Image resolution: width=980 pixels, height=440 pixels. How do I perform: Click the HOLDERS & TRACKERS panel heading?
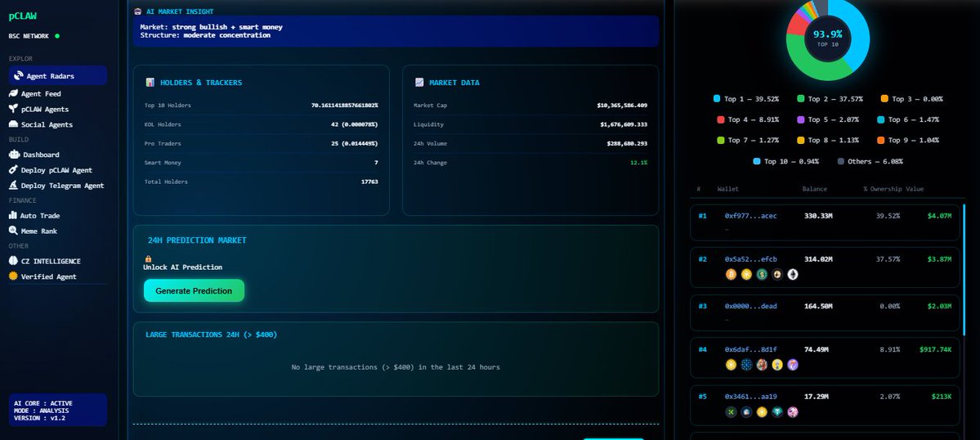[200, 83]
